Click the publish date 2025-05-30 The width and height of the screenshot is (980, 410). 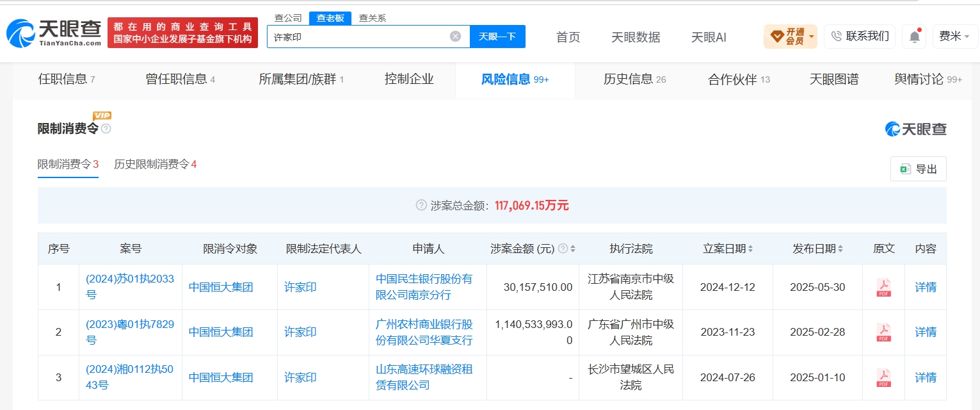tap(817, 287)
